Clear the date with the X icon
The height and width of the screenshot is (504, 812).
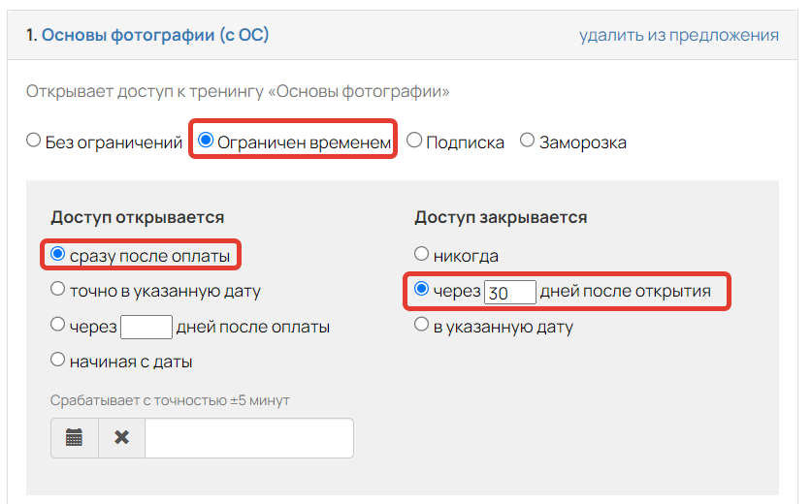coord(121,438)
